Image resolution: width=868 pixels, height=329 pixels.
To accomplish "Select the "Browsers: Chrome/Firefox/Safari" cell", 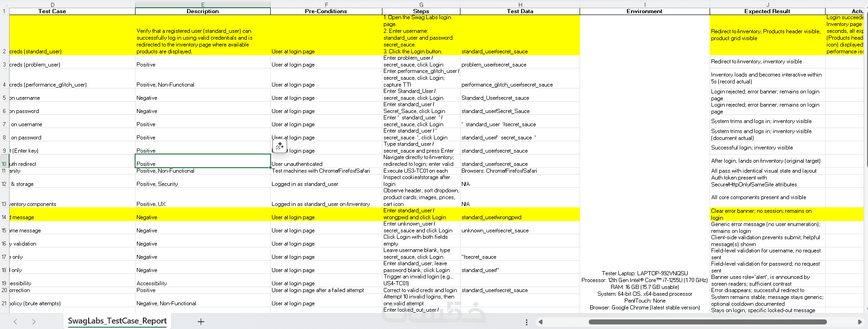I will point(520,171).
